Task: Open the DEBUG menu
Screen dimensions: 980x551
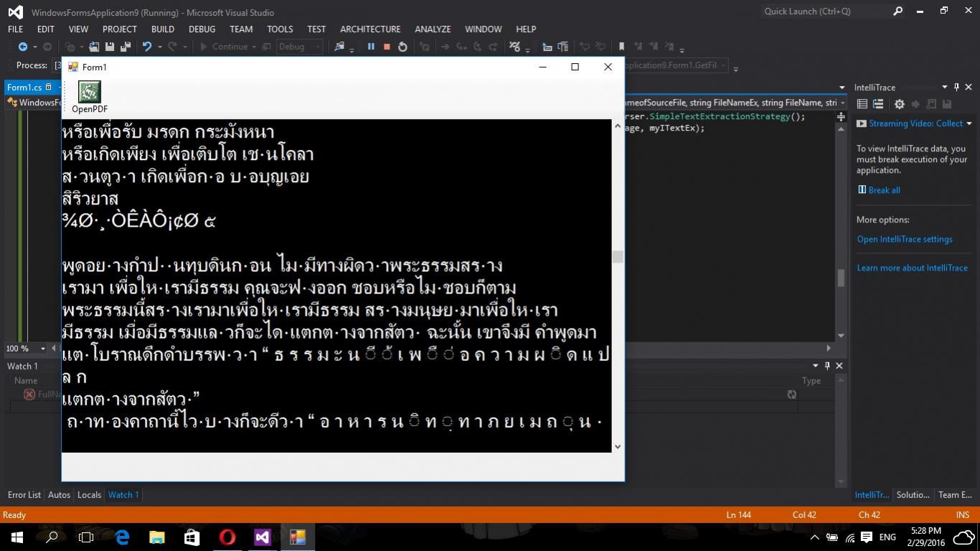Action: (x=202, y=29)
